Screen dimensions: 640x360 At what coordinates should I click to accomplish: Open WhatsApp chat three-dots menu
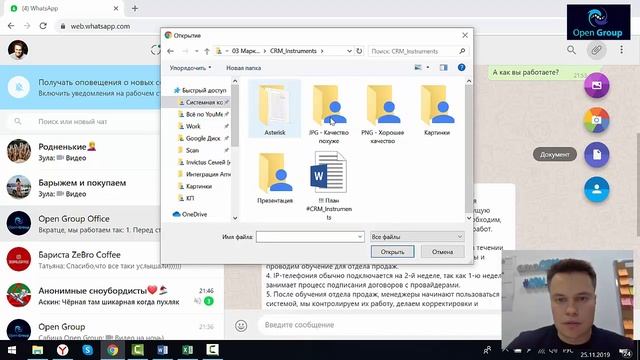click(621, 50)
